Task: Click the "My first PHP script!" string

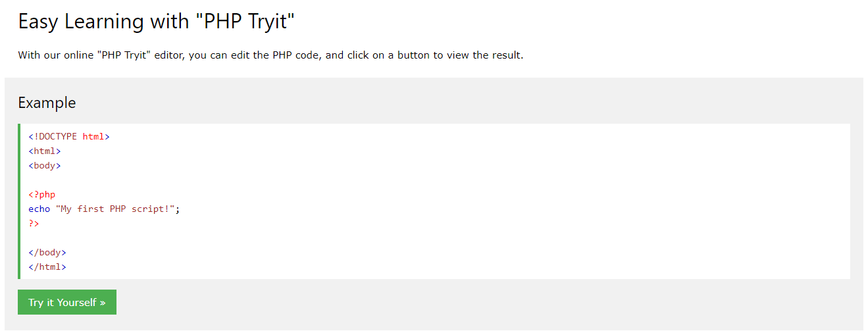Action: [115, 209]
